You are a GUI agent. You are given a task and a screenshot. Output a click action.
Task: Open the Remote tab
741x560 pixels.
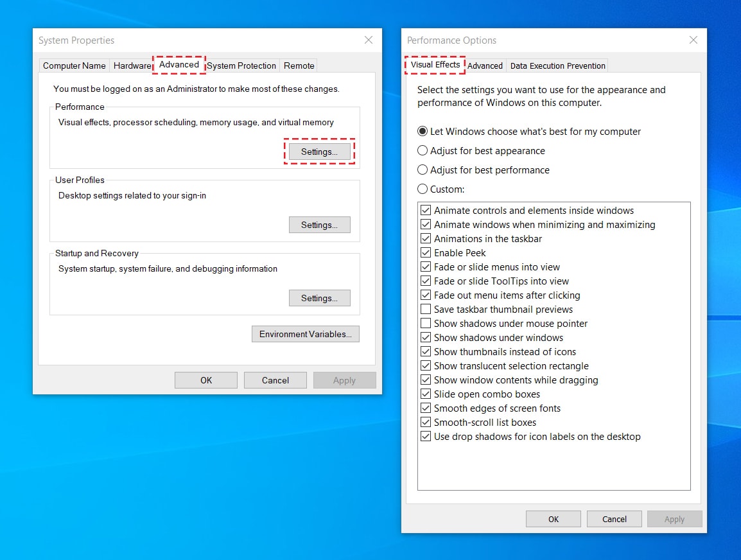tap(298, 66)
